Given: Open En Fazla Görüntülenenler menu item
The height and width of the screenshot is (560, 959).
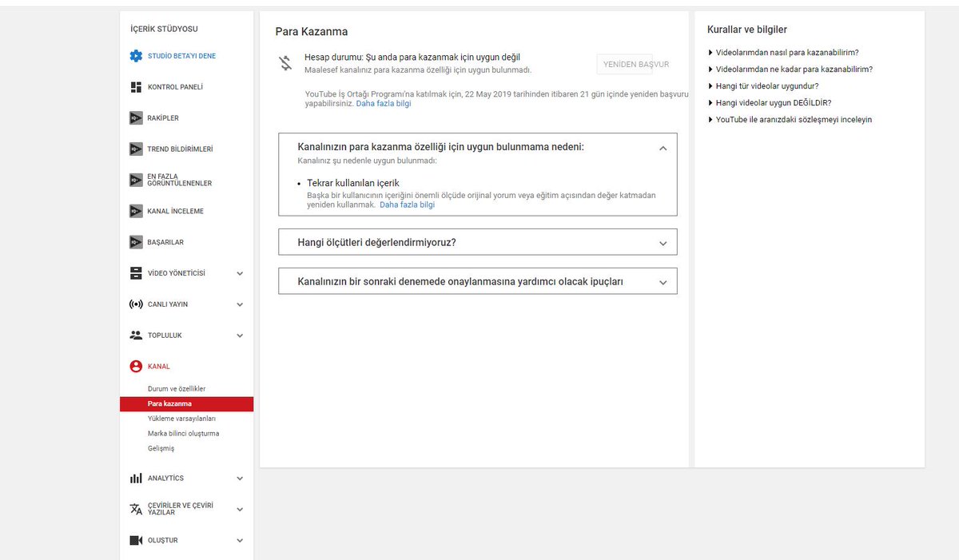Looking at the screenshot, I should coord(180,180).
